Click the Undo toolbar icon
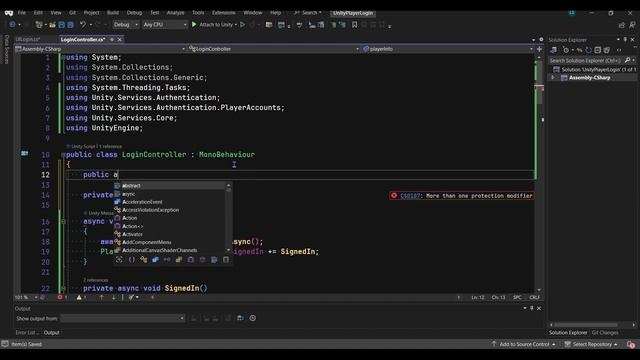The height and width of the screenshot is (360, 640). pos(83,25)
